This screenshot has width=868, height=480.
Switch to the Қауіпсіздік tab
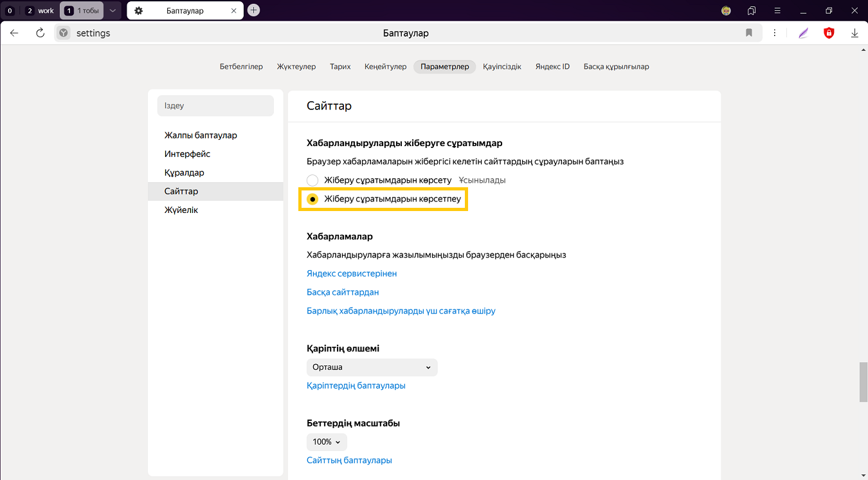(x=502, y=66)
